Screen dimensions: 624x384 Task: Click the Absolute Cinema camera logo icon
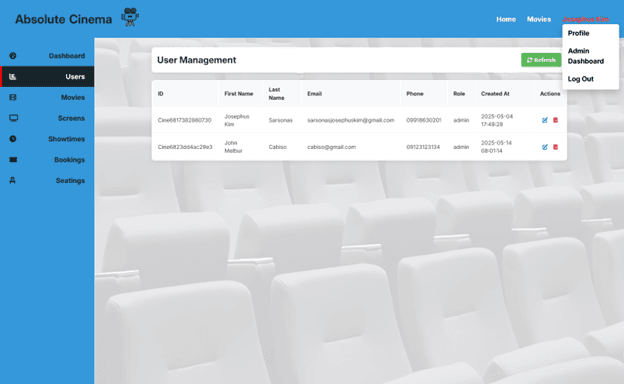tap(130, 17)
